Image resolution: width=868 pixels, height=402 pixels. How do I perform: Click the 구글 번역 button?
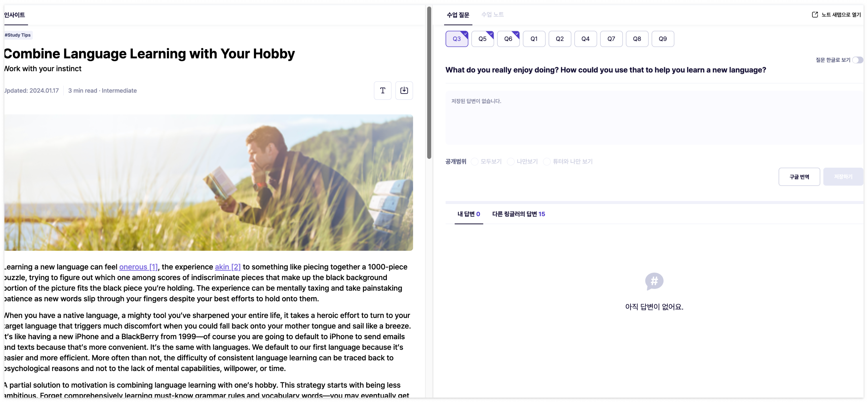(799, 177)
